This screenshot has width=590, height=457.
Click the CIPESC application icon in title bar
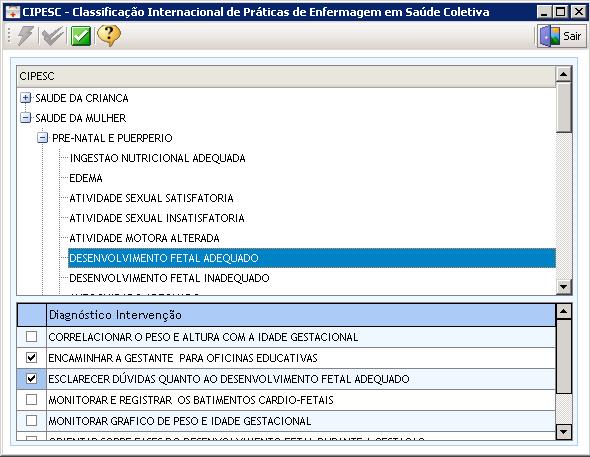12,12
